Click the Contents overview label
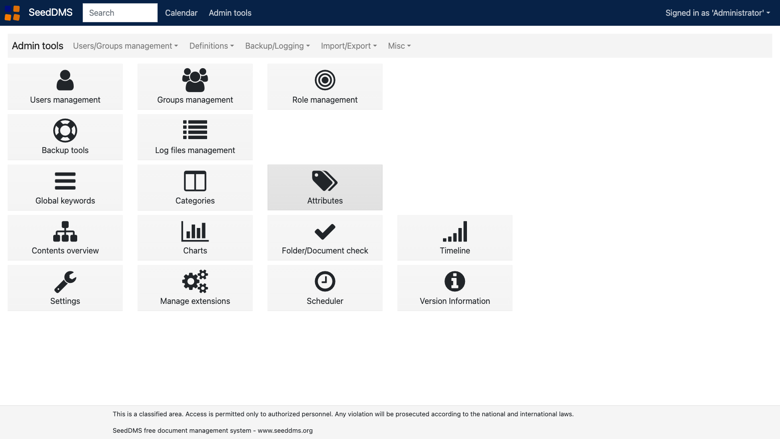This screenshot has height=439, width=780. 65,251
